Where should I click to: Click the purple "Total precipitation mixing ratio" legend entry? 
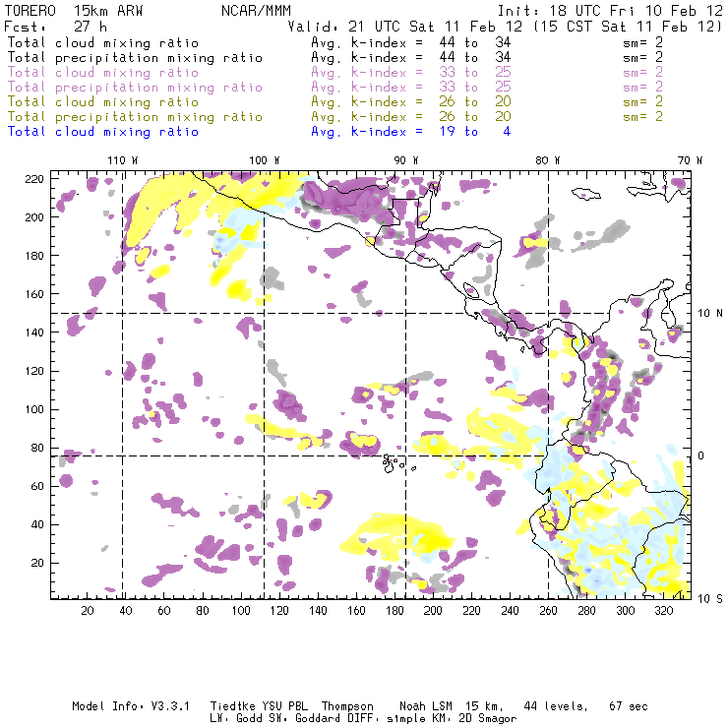coord(135,87)
